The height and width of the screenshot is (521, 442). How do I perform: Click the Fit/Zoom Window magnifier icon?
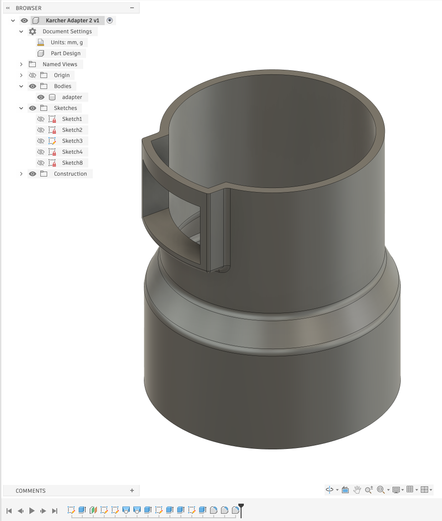380,490
